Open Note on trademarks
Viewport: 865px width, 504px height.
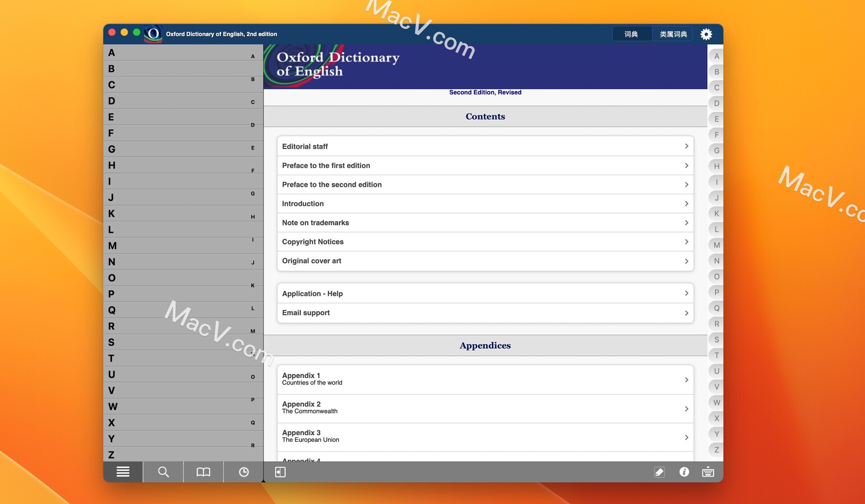[485, 222]
